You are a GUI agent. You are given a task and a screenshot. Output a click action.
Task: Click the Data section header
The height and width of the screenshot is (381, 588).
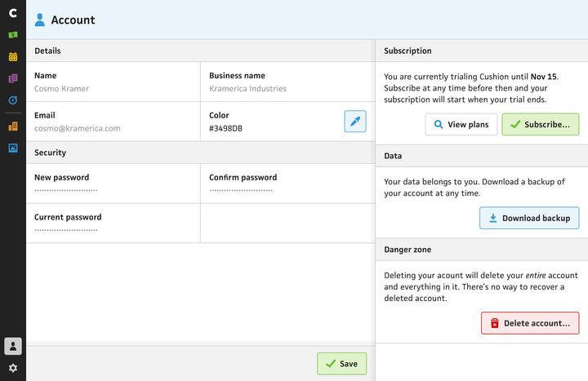click(482, 156)
